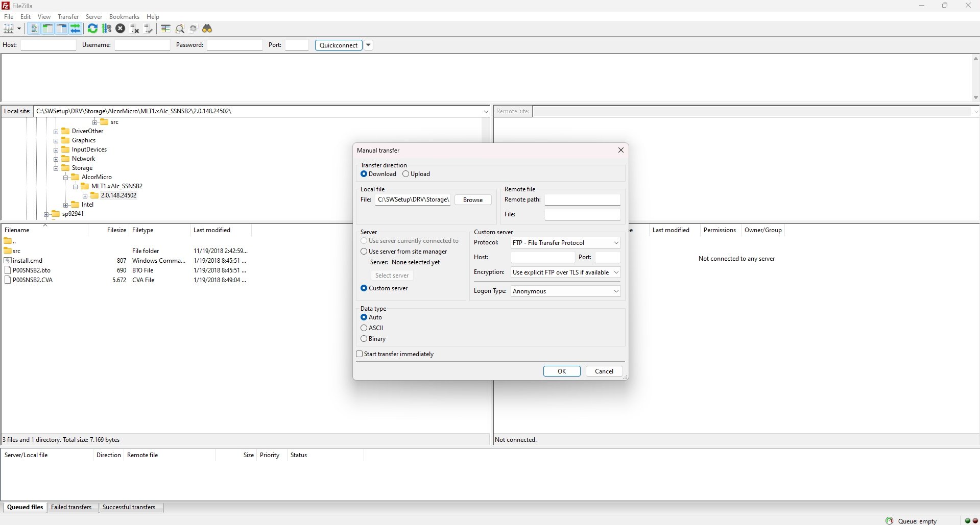Collapse the AlcorMicro tree folder
The width and height of the screenshot is (980, 525).
coord(66,177)
